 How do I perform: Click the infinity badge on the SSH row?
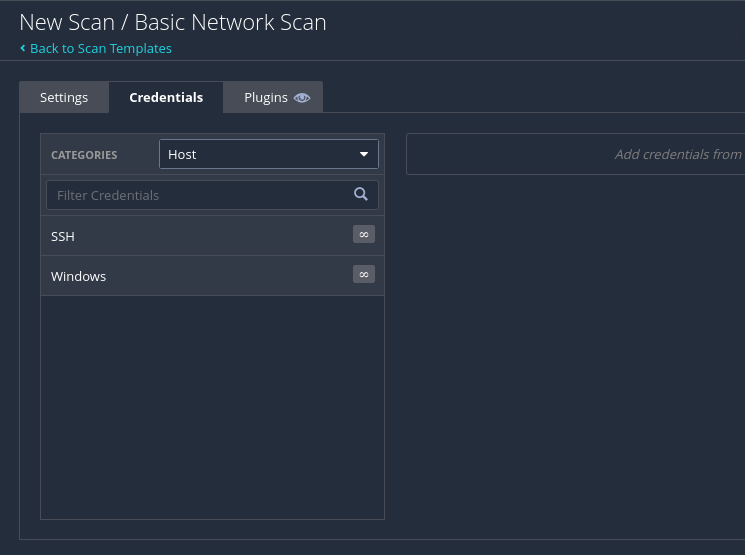(x=363, y=234)
